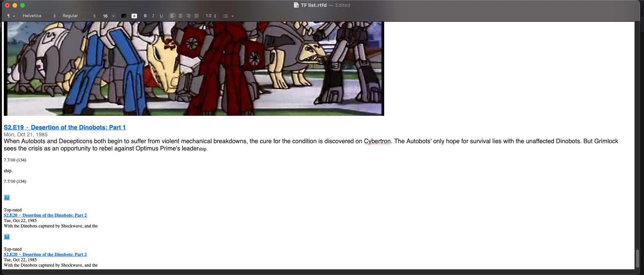The image size is (644, 275).
Task: Click the bottom 'With the Dinobots captured' line
Action: tap(51, 265)
